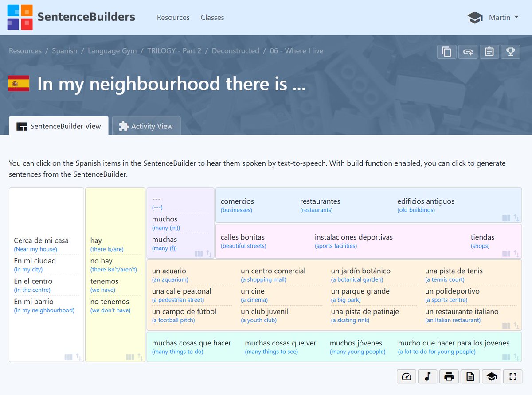Image resolution: width=532 pixels, height=395 pixels.
Task: Go to Resources breadcrumb link
Action: (25, 50)
